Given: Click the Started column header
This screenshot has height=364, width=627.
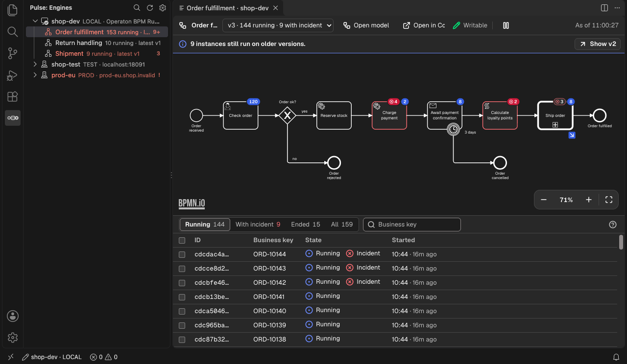Looking at the screenshot, I should [403, 240].
